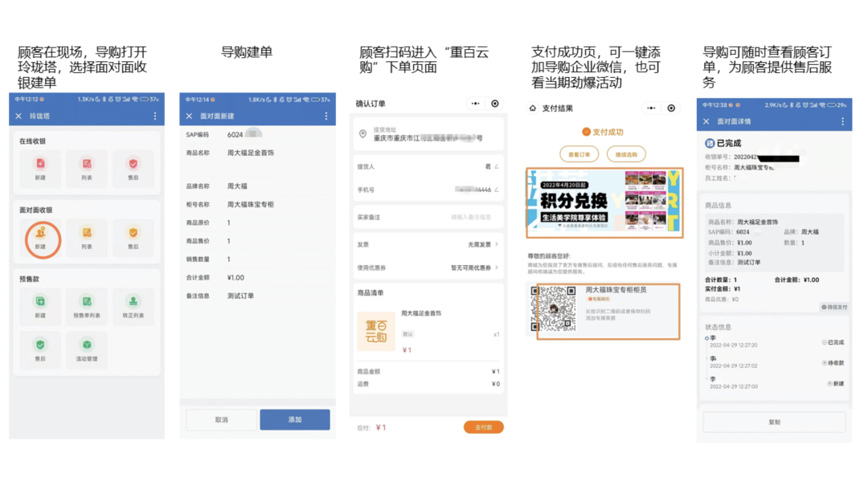Image resolution: width=868 pixels, height=486 pixels.
Task: Select the 周大福珠宝专柜柜员 name text
Action: 616,290
